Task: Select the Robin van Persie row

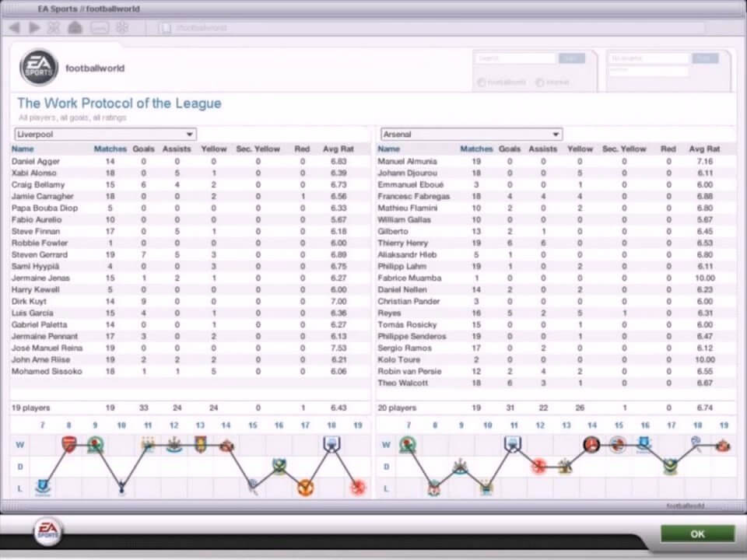Action: 556,372
